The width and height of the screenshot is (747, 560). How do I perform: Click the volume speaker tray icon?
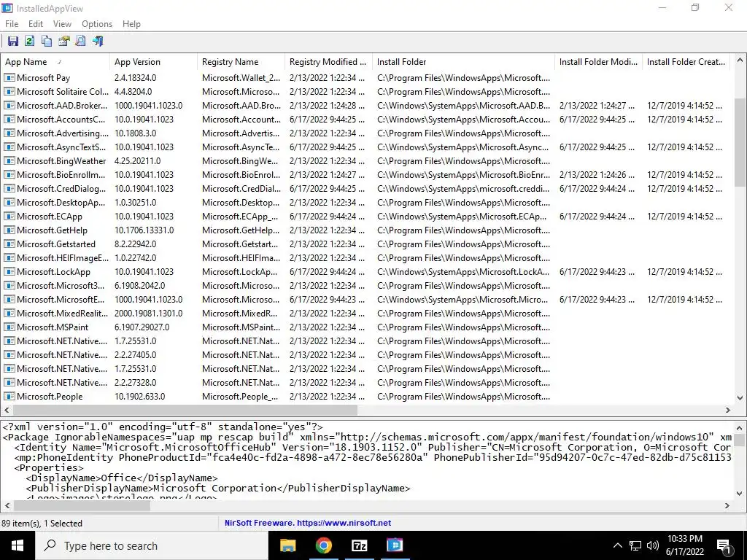(x=653, y=545)
